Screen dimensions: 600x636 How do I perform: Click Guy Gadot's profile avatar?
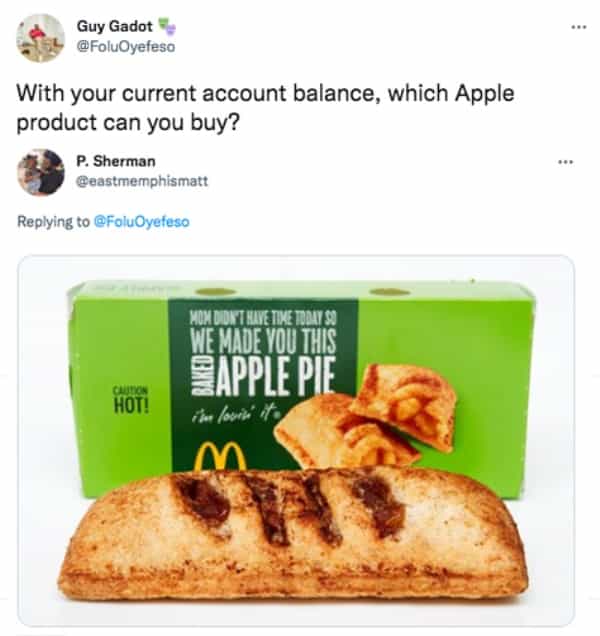[41, 38]
